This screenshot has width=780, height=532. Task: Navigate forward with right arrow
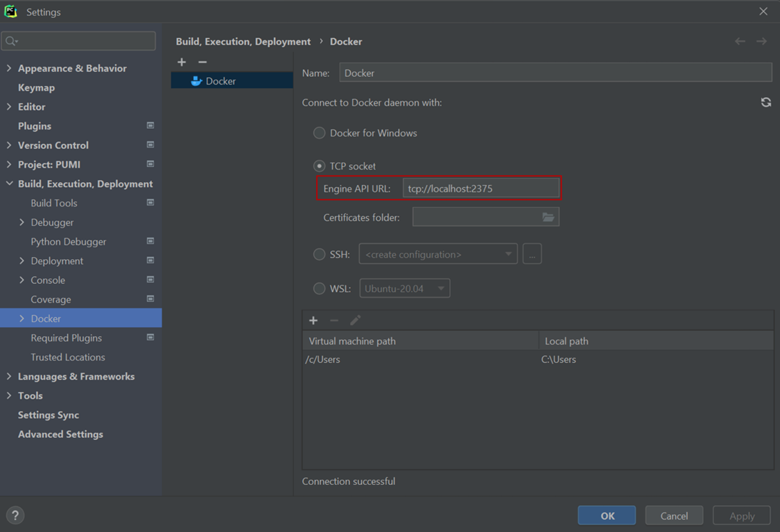tap(761, 42)
